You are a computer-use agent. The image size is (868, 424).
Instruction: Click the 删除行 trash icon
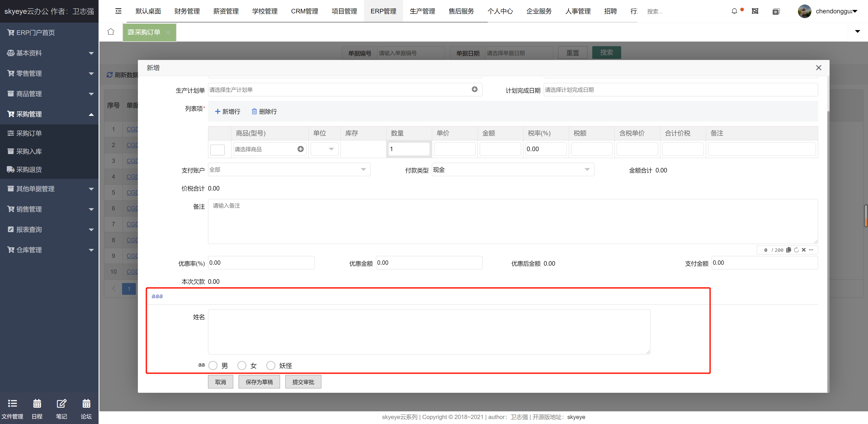click(252, 111)
